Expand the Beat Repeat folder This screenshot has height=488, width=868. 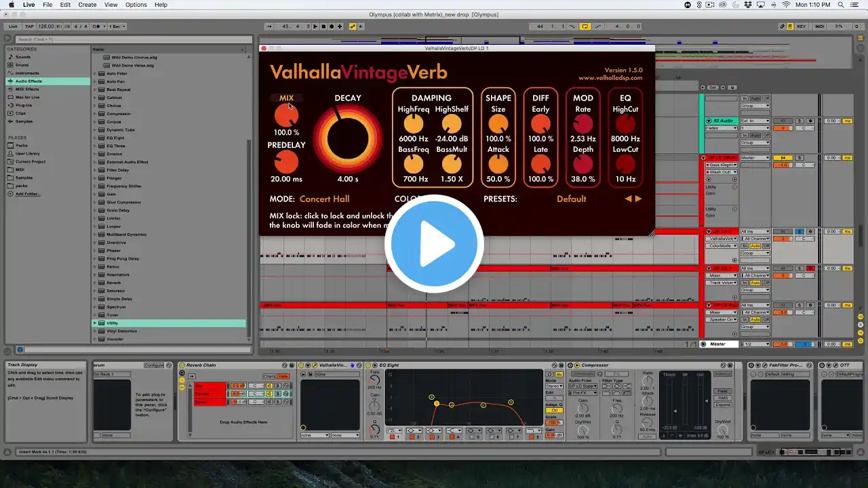(95, 89)
